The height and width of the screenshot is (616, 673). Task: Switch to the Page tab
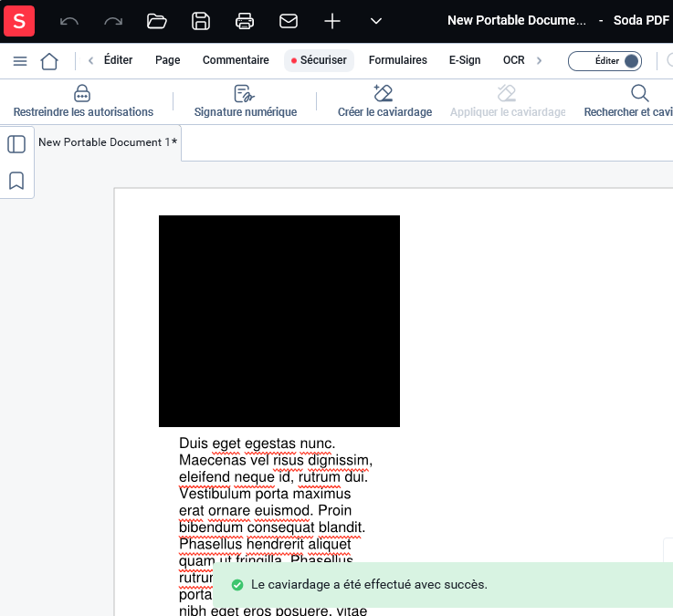pos(167,60)
